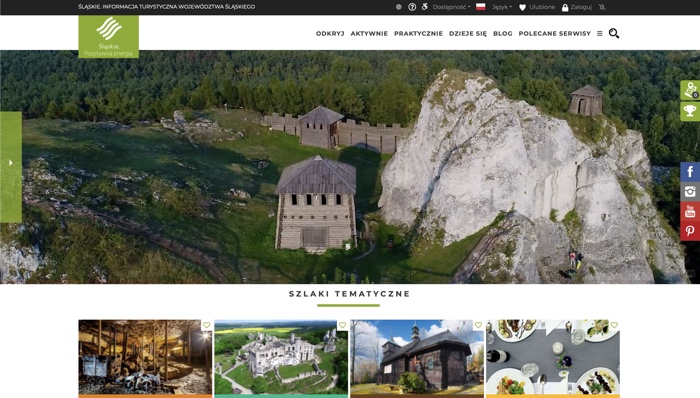Favorite the wooden church card heart
Viewport: 700px width, 398px height.
click(x=478, y=325)
